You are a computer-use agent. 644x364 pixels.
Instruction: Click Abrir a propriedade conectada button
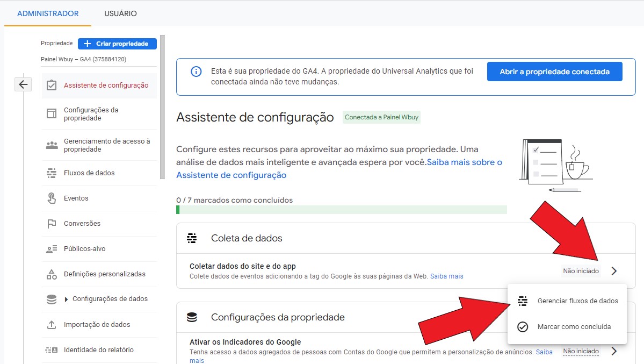(554, 72)
